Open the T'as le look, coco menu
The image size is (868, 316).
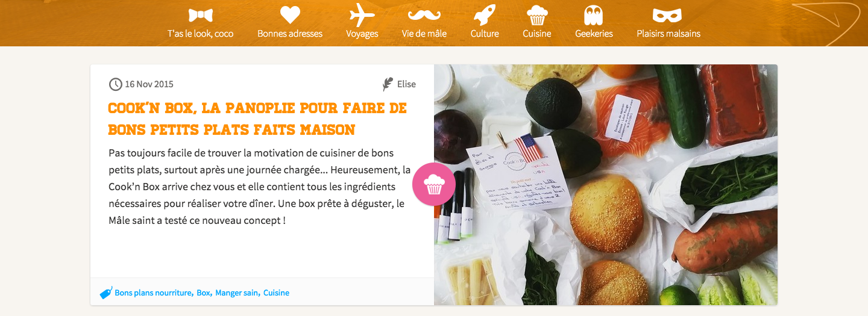coord(200,34)
